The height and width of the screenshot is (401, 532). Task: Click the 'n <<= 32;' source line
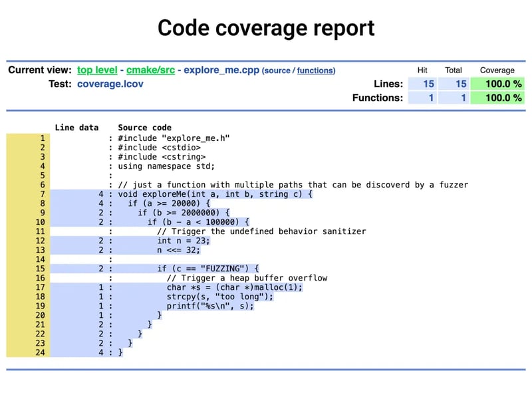pos(178,250)
